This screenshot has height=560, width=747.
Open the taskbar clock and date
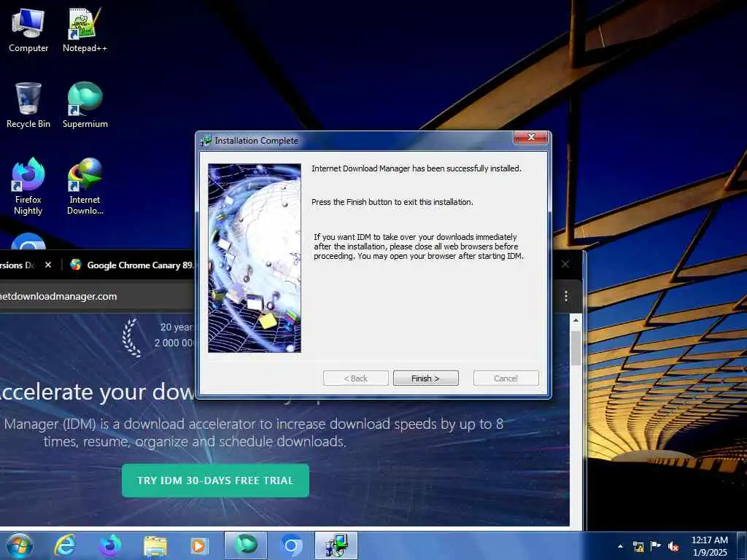[710, 546]
